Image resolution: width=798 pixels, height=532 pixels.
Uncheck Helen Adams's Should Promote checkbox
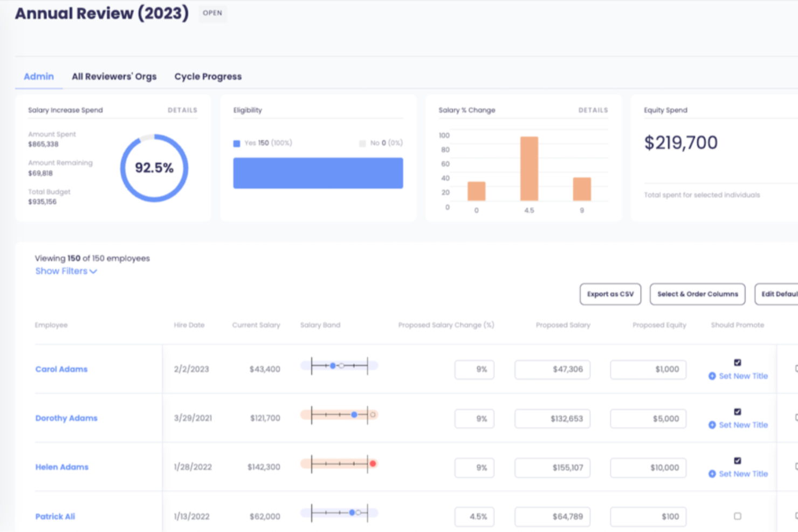[x=737, y=461]
